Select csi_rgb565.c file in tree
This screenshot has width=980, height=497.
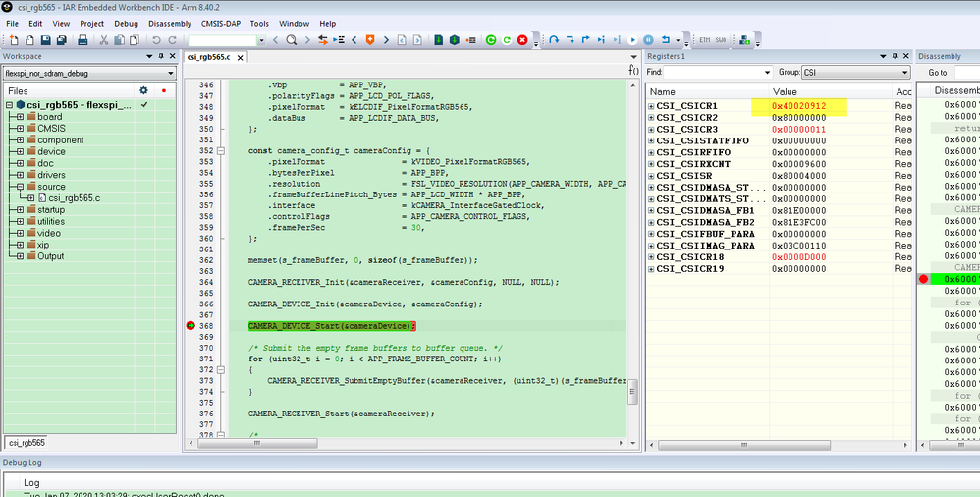(75, 198)
